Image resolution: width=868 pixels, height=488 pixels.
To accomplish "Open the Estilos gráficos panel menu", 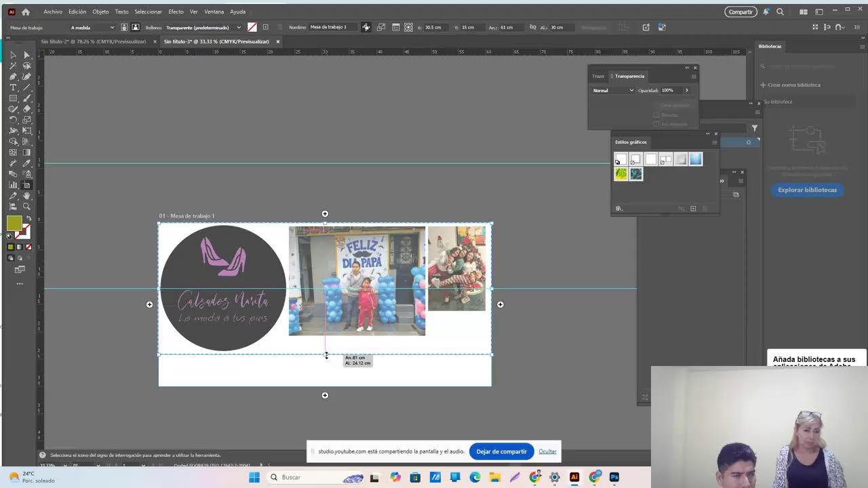I will (x=714, y=142).
